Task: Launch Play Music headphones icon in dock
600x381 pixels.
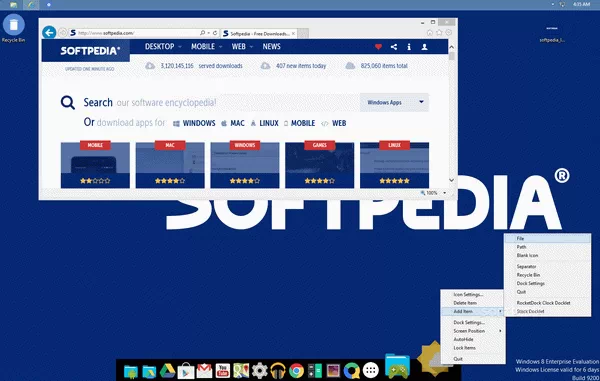Action: click(278, 371)
